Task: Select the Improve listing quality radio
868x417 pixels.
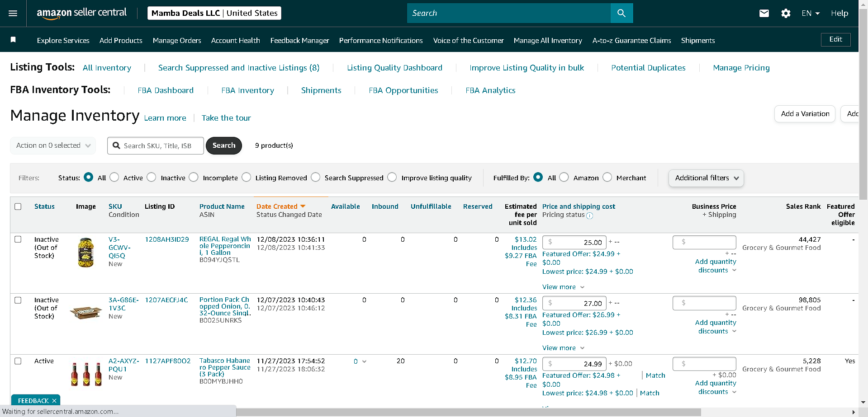Action: click(392, 177)
